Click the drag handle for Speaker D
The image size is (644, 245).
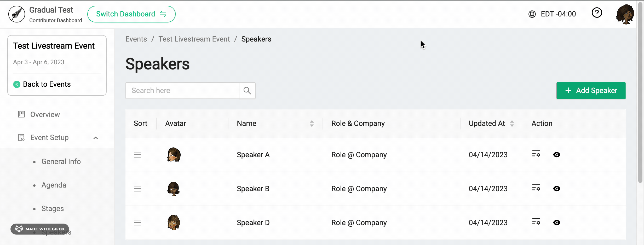coord(137,223)
